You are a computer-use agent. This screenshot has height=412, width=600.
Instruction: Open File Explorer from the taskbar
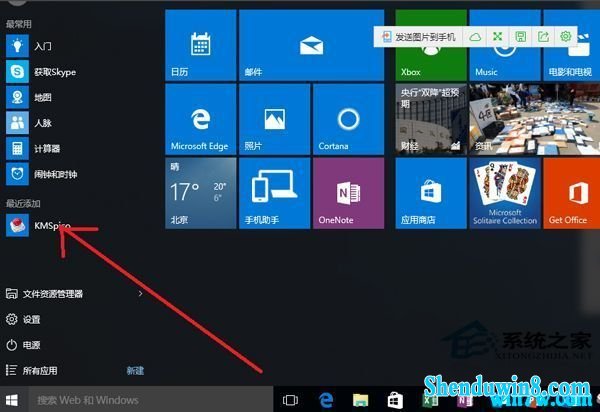click(360, 401)
